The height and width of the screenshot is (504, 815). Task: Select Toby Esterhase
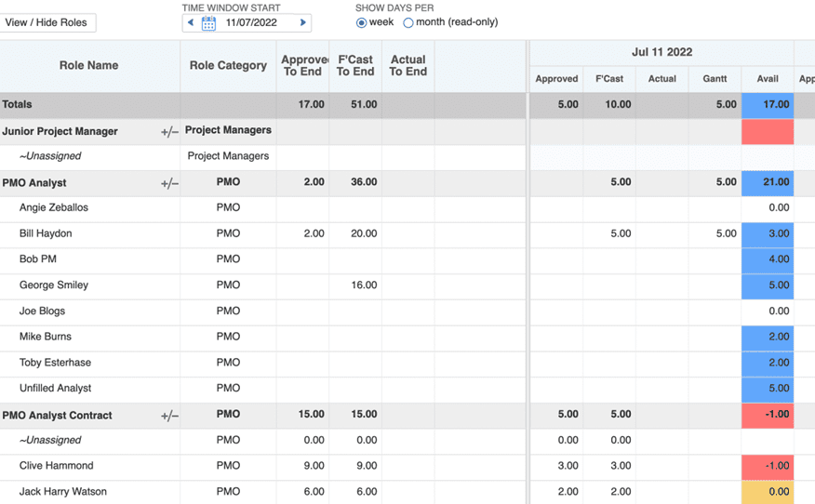pos(55,362)
